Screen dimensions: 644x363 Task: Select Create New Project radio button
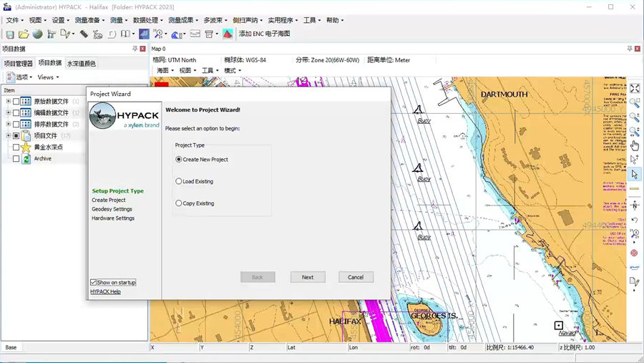[179, 159]
